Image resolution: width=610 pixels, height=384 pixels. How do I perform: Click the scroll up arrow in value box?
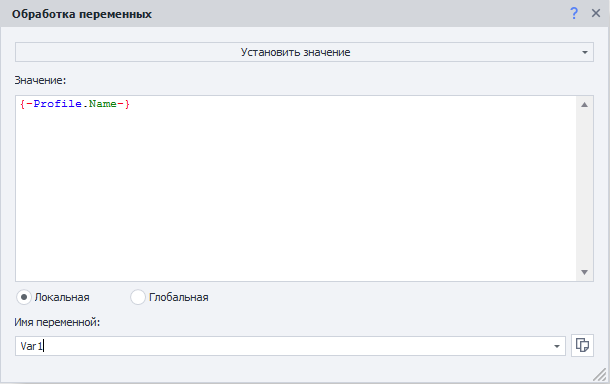pyautogui.click(x=584, y=105)
